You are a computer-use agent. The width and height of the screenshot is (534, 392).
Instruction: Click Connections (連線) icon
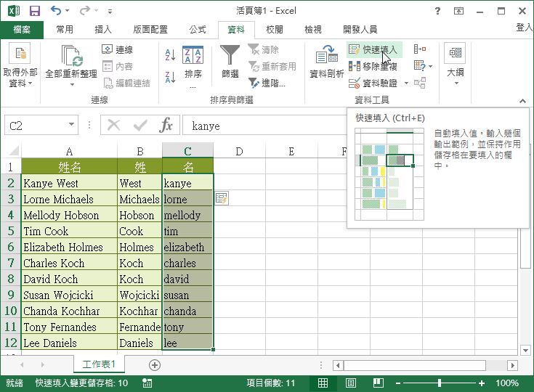pyautogui.click(x=107, y=49)
